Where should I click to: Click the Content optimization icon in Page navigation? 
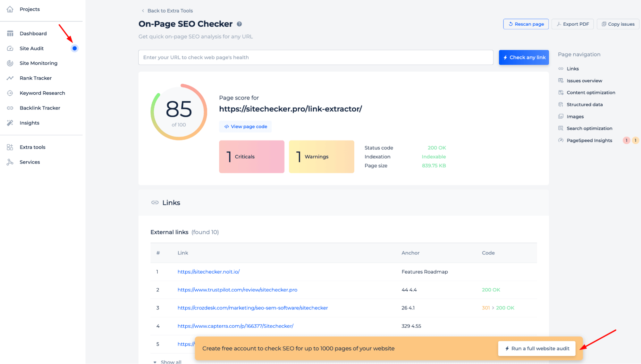point(561,92)
